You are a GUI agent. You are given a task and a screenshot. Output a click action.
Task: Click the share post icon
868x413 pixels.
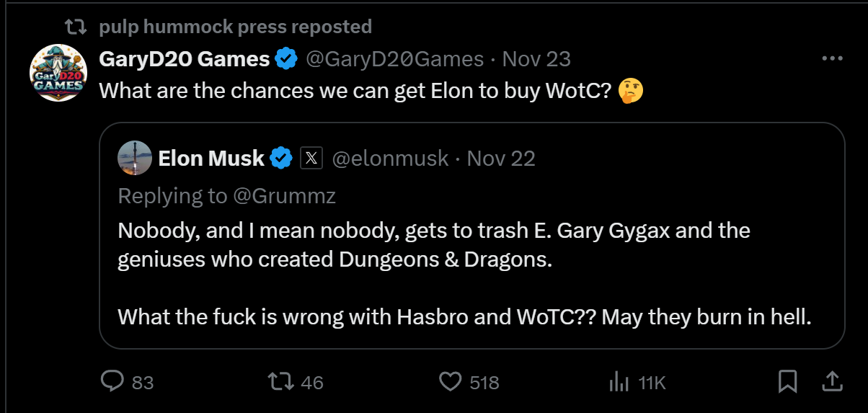pos(831,381)
